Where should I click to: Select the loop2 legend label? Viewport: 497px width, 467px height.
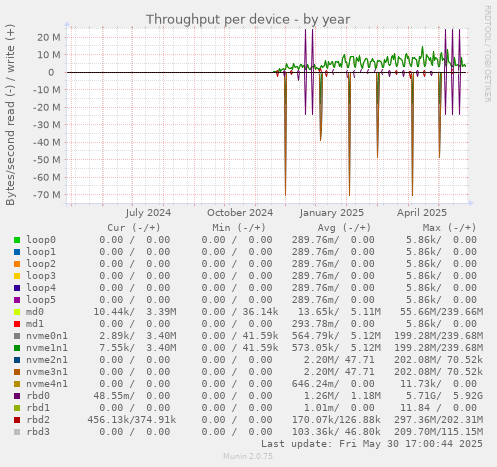[41, 264]
